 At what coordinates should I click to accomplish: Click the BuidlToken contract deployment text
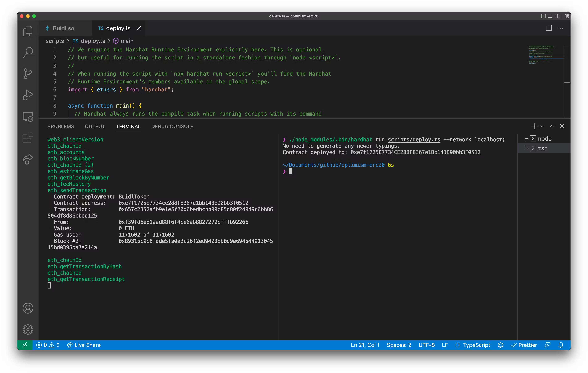[x=134, y=197]
